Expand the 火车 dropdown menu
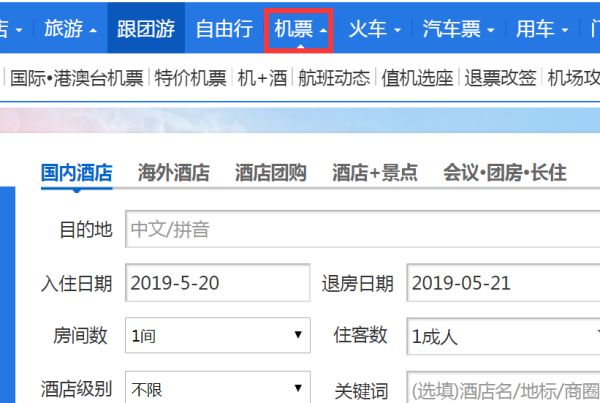Image resolution: width=600 pixels, height=403 pixels. (374, 29)
